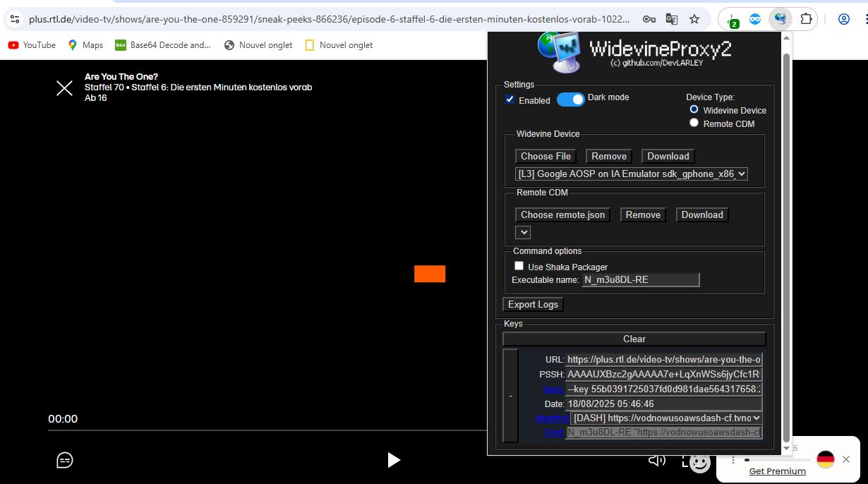Open the Get Premium link
The width and height of the screenshot is (868, 484).
[x=777, y=471]
